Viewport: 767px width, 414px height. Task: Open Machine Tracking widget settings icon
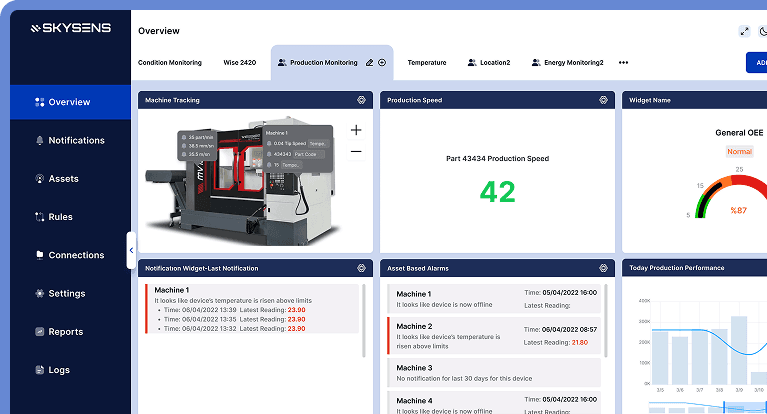[361, 100]
